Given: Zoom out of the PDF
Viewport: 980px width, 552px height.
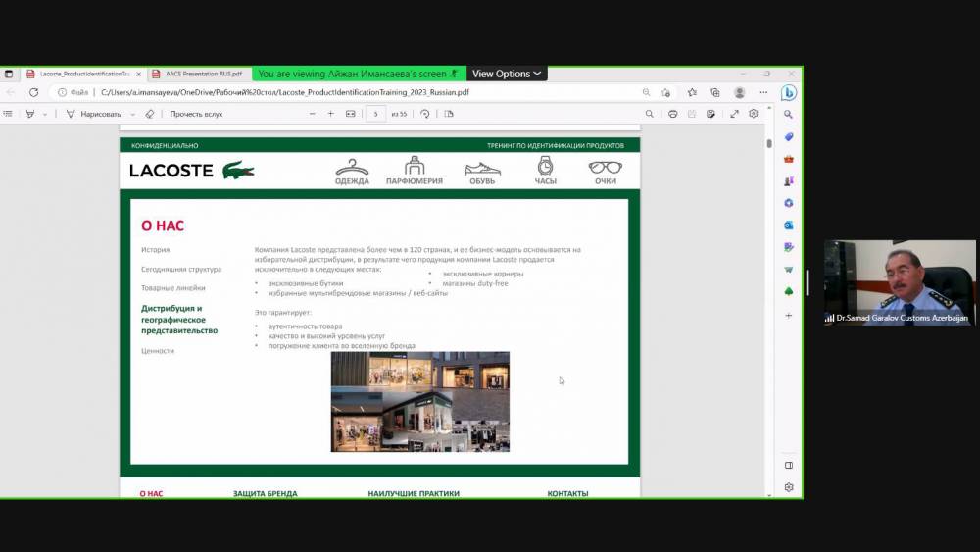Looking at the screenshot, I should point(312,114).
